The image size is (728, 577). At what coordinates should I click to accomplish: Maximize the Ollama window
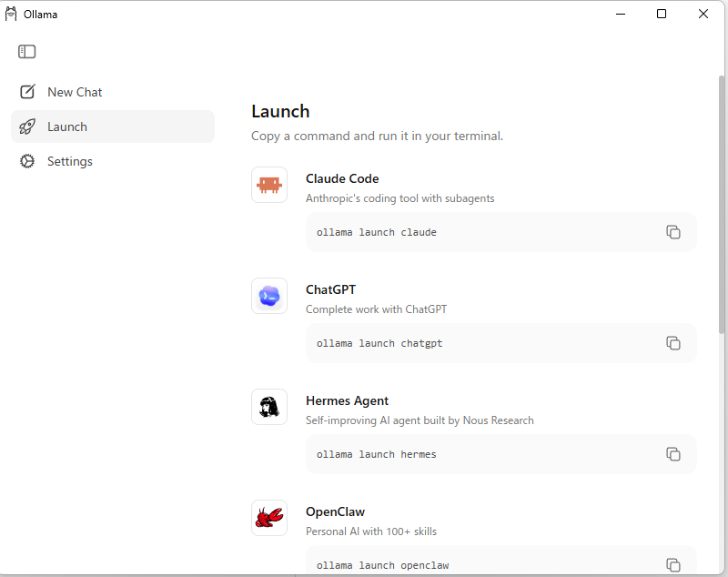pyautogui.click(x=662, y=14)
